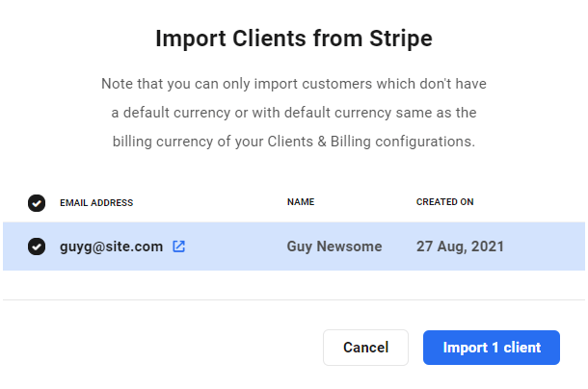The width and height of the screenshot is (588, 389).
Task: Uncheck the guyg@site.com row checkbox
Action: coord(37,246)
